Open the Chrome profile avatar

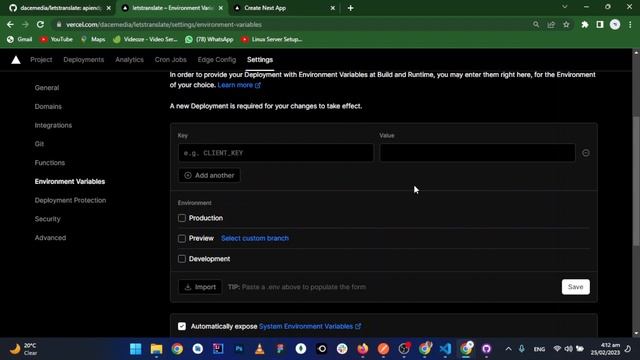click(x=615, y=24)
